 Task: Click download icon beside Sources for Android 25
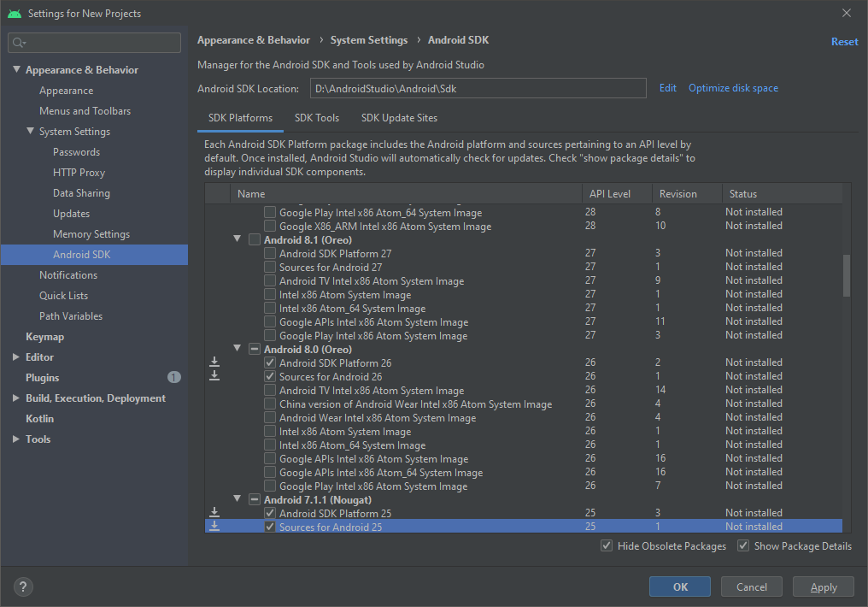214,527
